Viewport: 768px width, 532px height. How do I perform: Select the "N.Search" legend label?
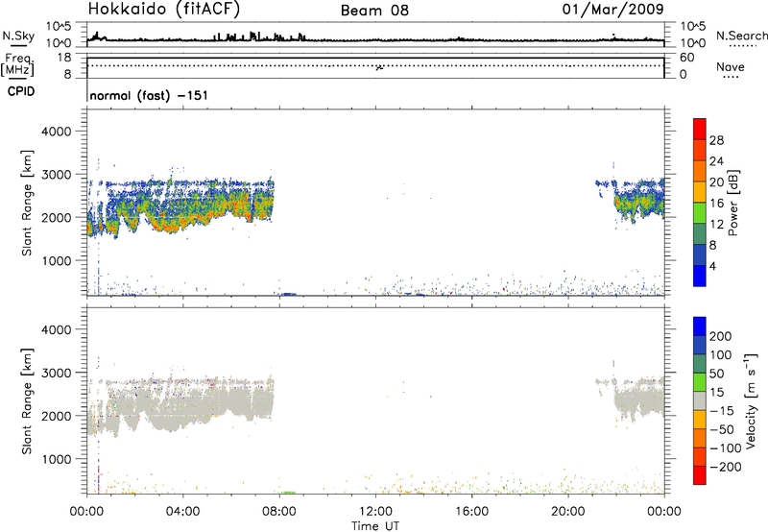point(741,36)
